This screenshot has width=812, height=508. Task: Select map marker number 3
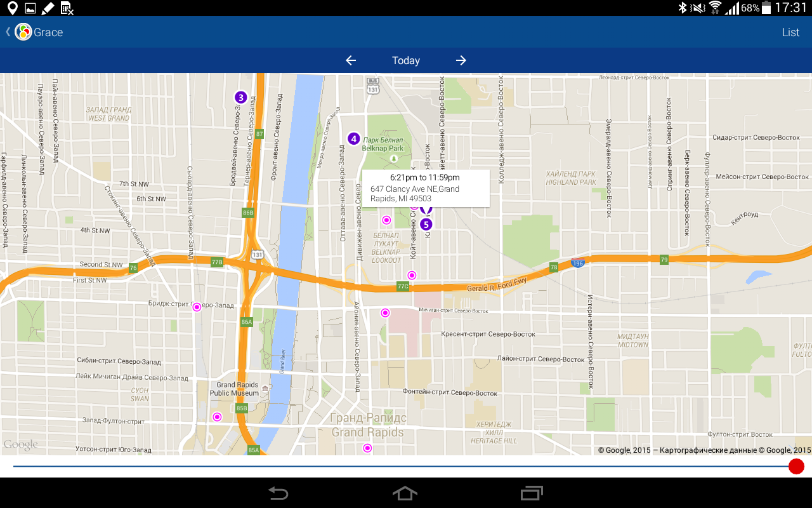[240, 97]
